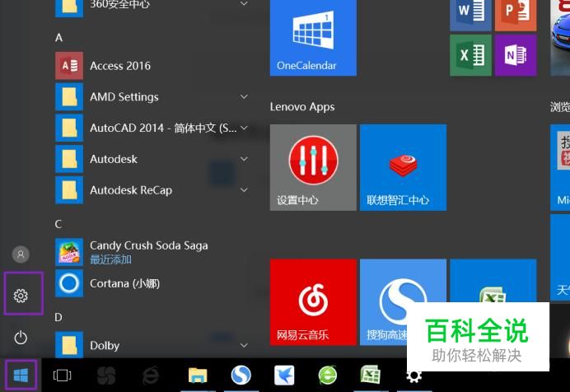Click the Lenovo Apps group title
The width and height of the screenshot is (570, 392).
click(302, 107)
